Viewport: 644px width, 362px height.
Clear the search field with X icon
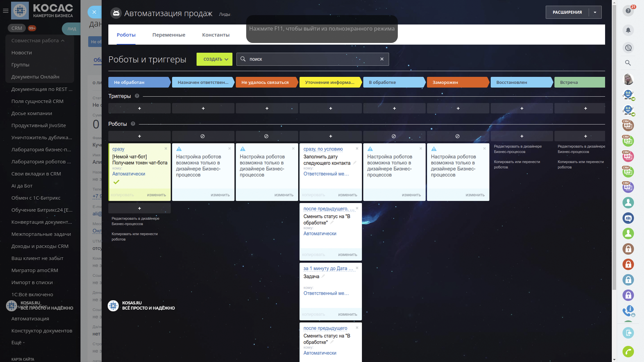tap(382, 59)
